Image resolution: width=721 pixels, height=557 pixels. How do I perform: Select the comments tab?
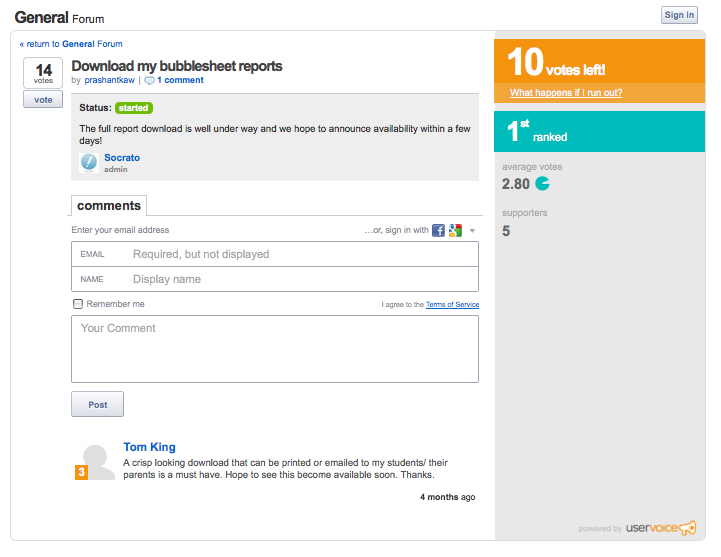coord(109,206)
